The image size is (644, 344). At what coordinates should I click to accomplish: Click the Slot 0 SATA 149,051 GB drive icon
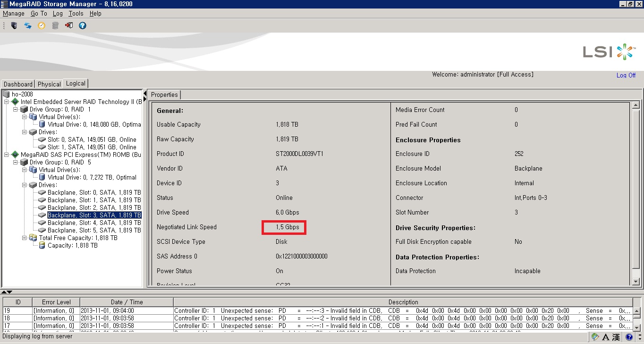(42, 139)
